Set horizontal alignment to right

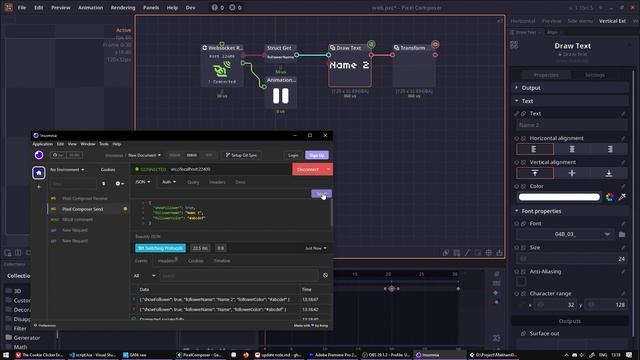tap(609, 149)
